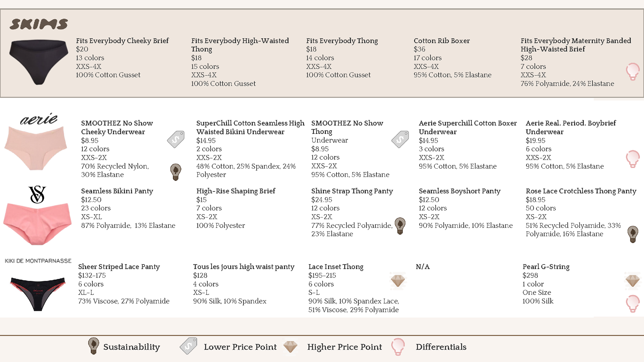Select the pink Victoria's Secret panty image

pyautogui.click(x=37, y=224)
